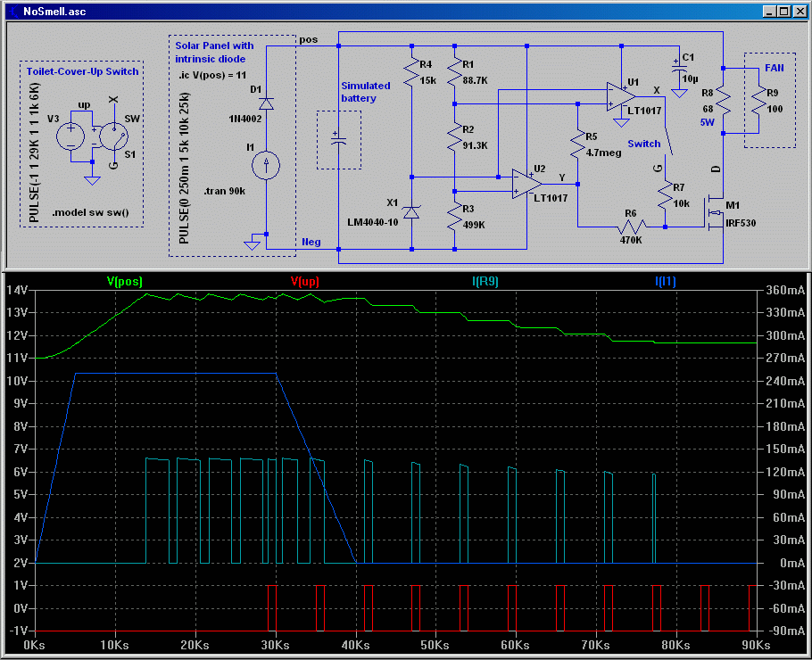The image size is (812, 660).
Task: Select the X1 LM4040-10 reference symbol
Action: click(411, 212)
